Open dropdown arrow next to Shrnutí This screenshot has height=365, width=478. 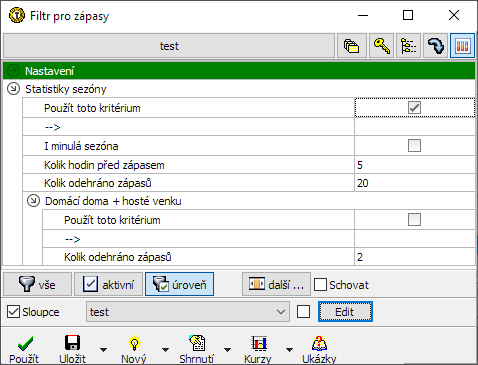click(x=227, y=350)
